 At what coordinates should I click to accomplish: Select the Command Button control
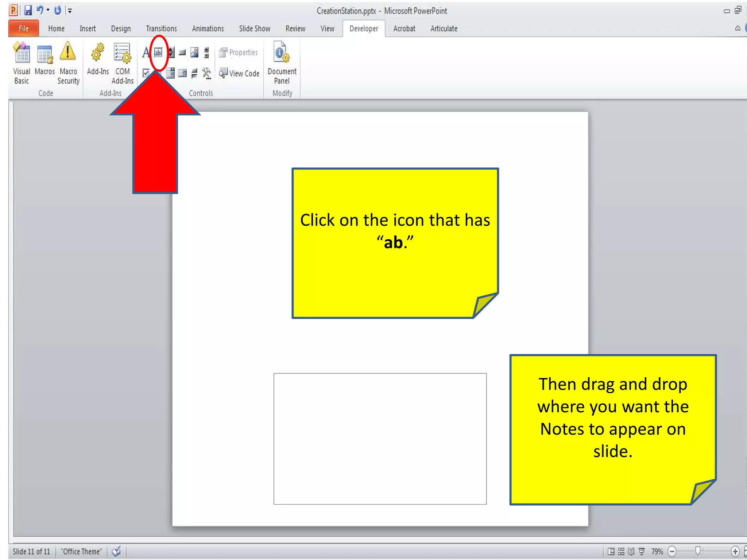[x=182, y=53]
